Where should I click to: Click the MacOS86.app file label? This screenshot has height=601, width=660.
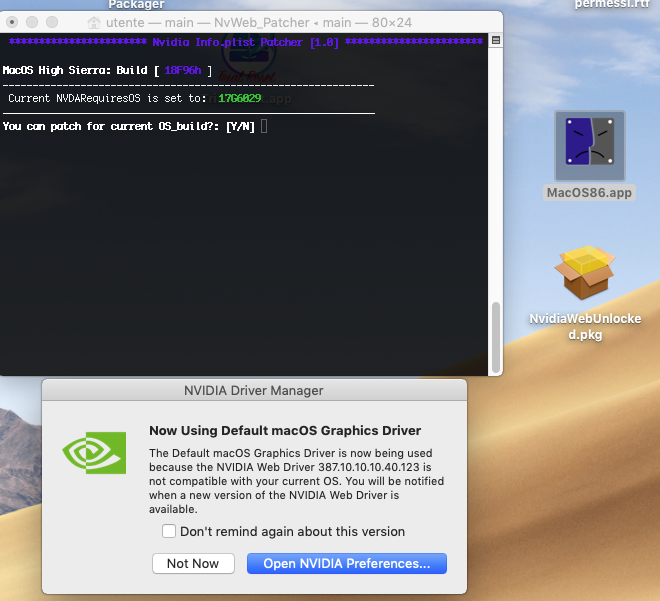click(x=589, y=192)
